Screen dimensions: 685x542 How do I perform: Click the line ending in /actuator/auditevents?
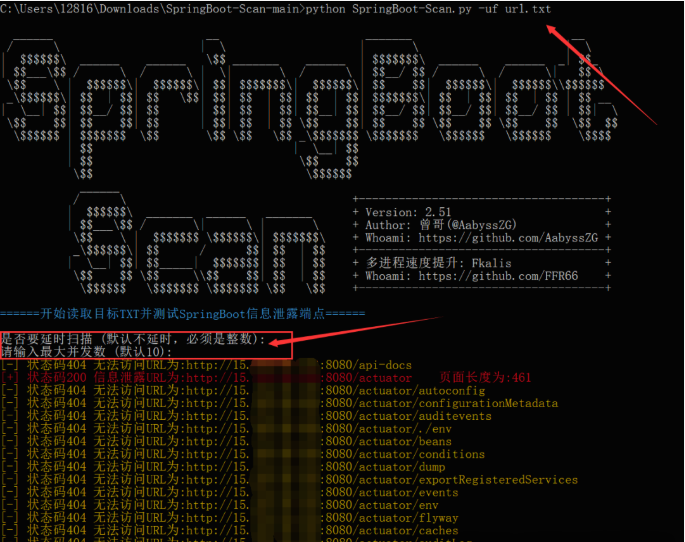(x=246, y=416)
